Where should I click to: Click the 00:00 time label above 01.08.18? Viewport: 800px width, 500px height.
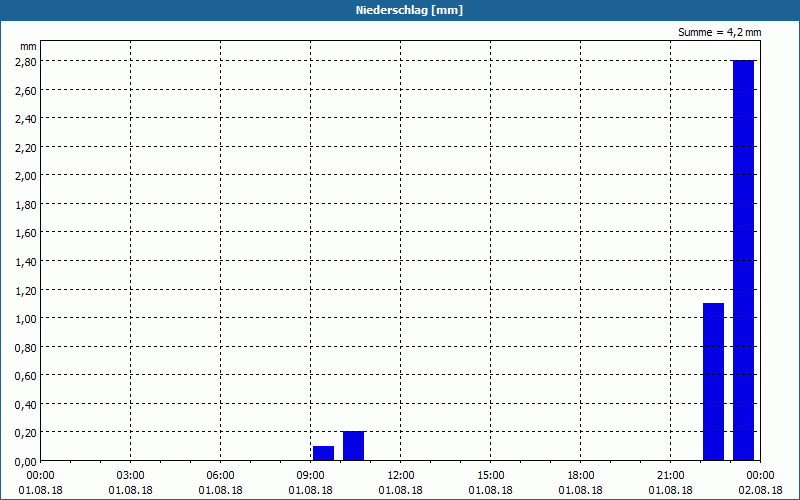point(40,476)
